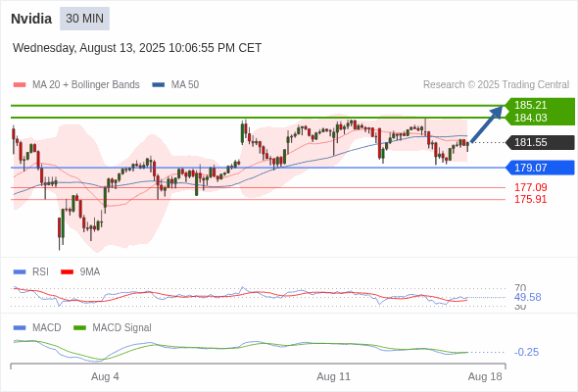578x392 pixels.
Task: Click the red 175.91 support level label
Action: (531, 200)
